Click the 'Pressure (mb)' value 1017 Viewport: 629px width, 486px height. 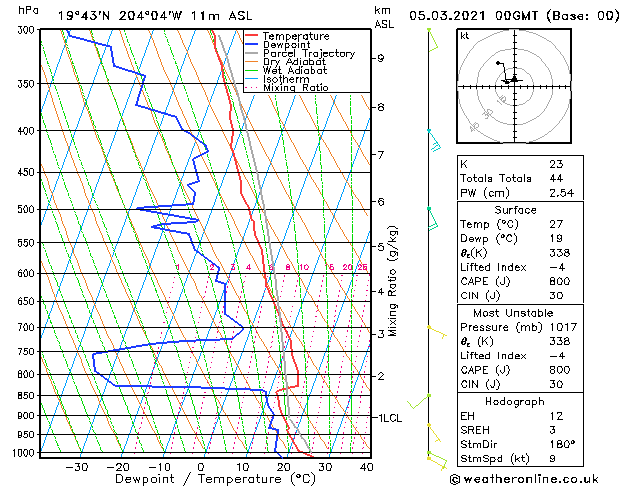[x=563, y=328]
